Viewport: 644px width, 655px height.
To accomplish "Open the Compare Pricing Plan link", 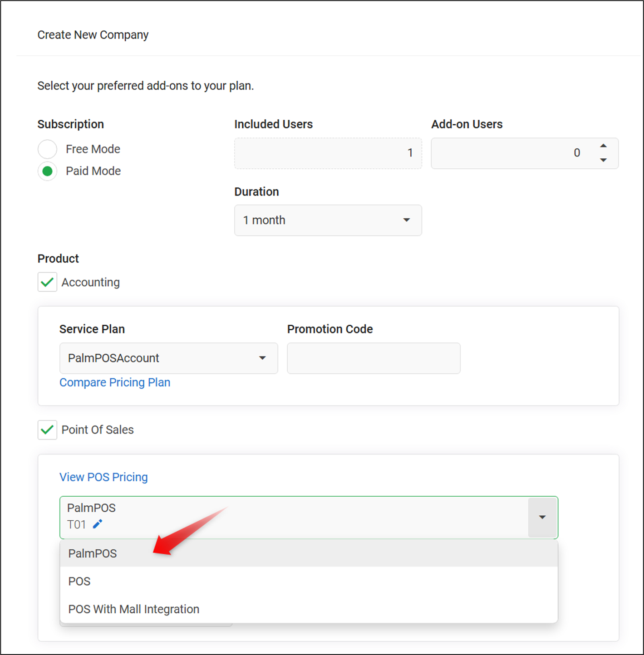I will pos(115,382).
